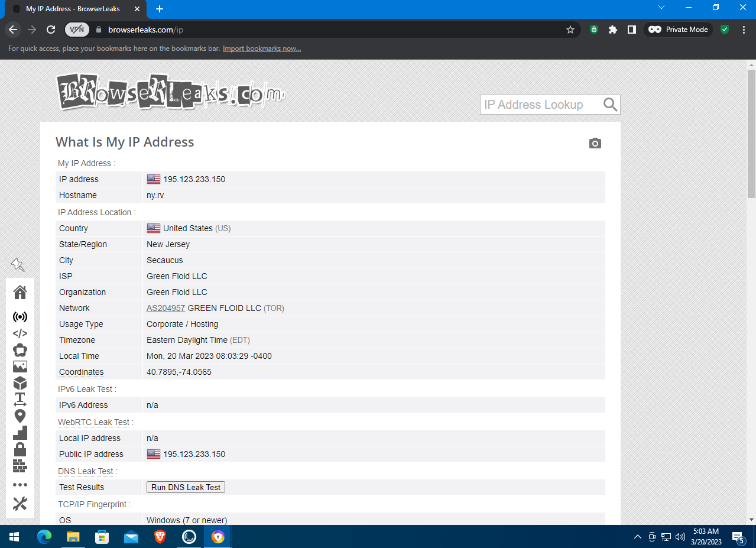Focus the IP Address Lookup field
Image resolution: width=756 pixels, height=548 pixels.
click(541, 105)
